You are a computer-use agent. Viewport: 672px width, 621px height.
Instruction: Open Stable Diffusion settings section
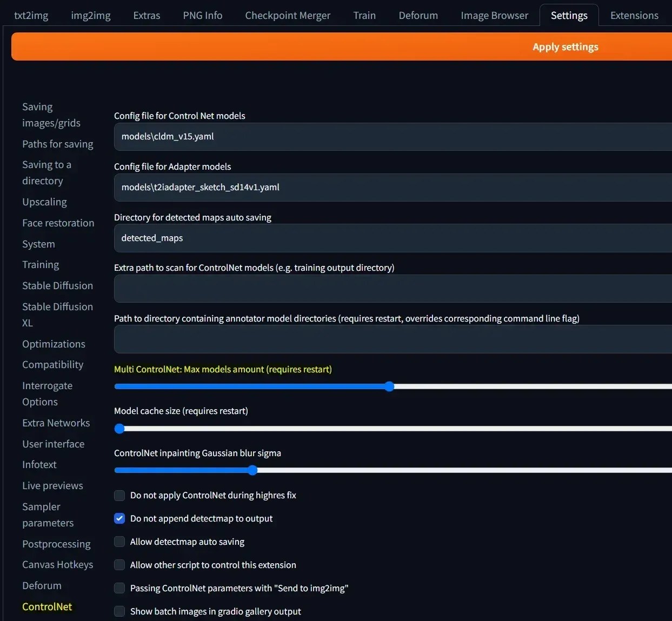[57, 285]
